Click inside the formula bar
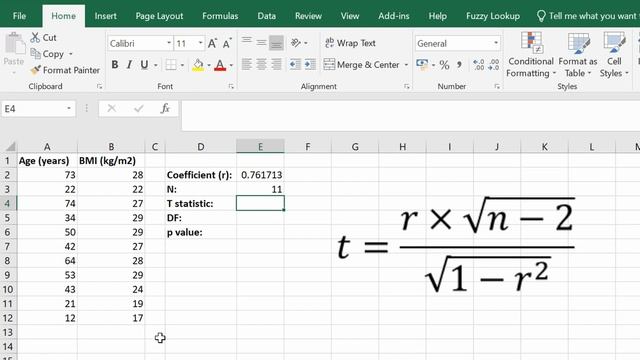The width and height of the screenshot is (640, 360). point(410,116)
